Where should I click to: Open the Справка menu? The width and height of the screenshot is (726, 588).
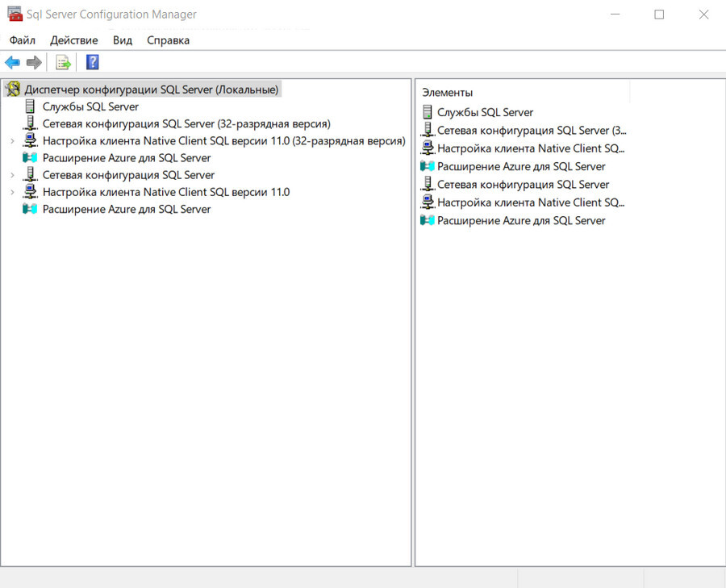coord(168,40)
